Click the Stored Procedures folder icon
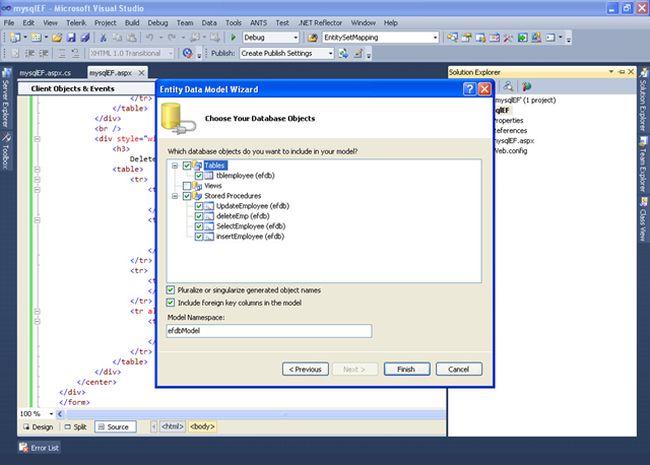This screenshot has width=650, height=465. tap(198, 196)
